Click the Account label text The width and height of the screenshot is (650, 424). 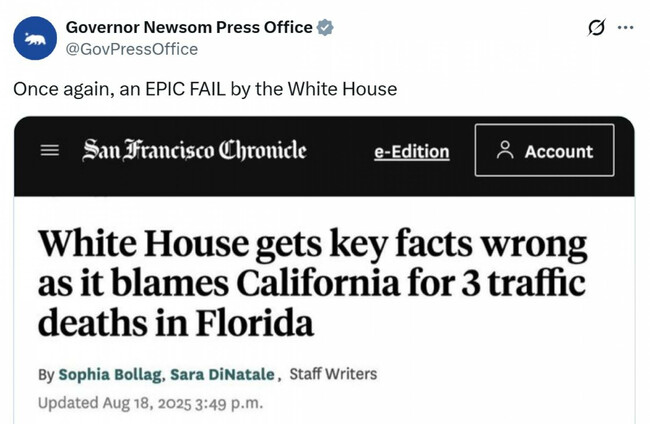[558, 151]
